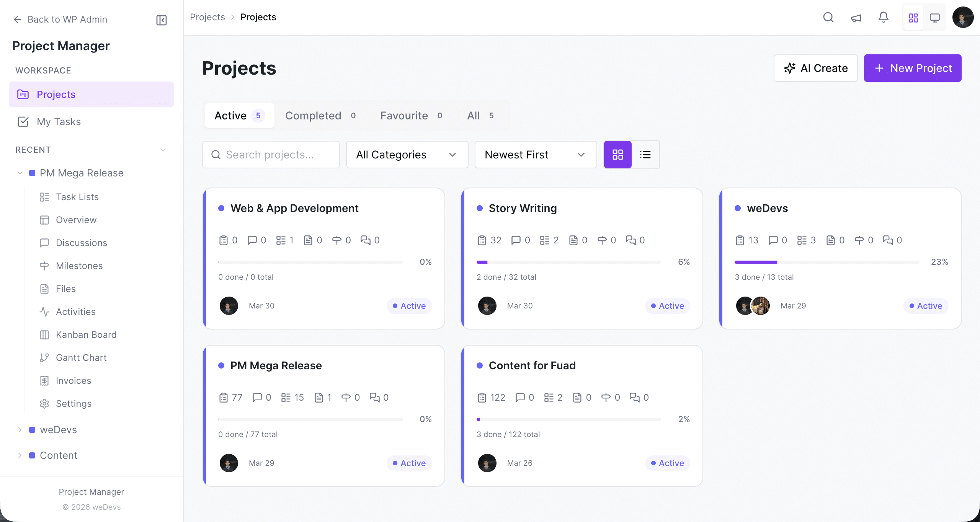Open the Web & App Development project
980x522 pixels.
click(x=294, y=208)
